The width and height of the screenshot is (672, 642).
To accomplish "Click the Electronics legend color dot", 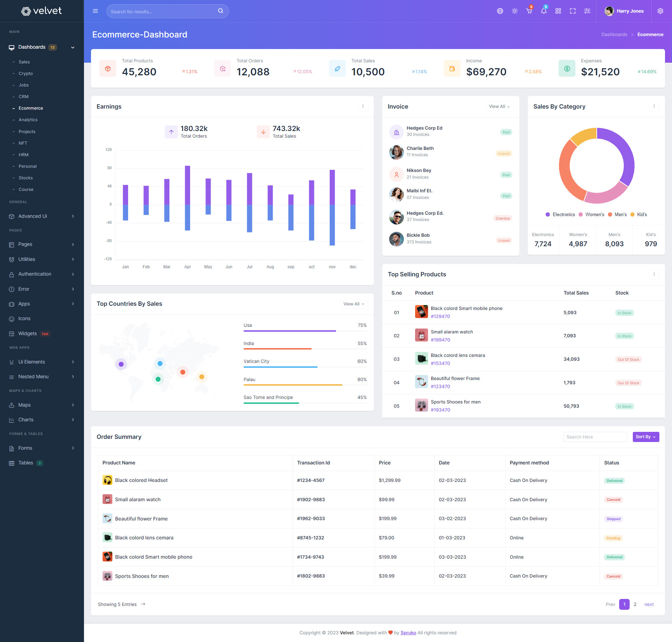I will coord(548,215).
